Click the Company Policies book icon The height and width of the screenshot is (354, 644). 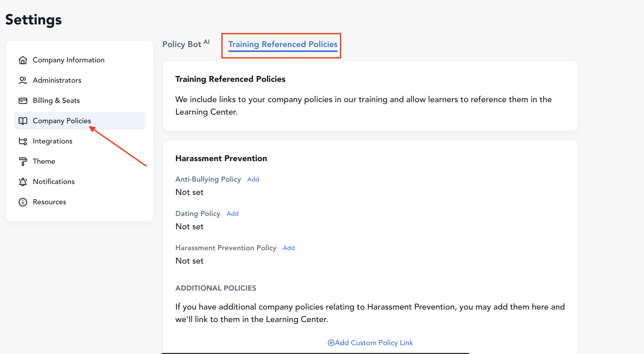23,121
